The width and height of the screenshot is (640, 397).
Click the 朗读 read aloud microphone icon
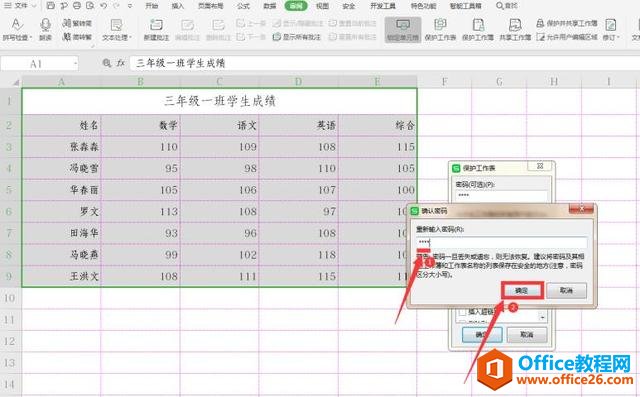45,29
